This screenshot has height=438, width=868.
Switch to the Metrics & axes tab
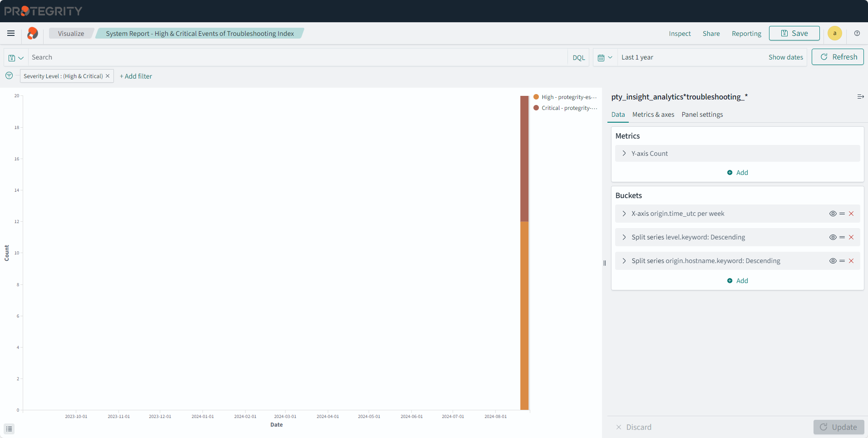pyautogui.click(x=653, y=114)
